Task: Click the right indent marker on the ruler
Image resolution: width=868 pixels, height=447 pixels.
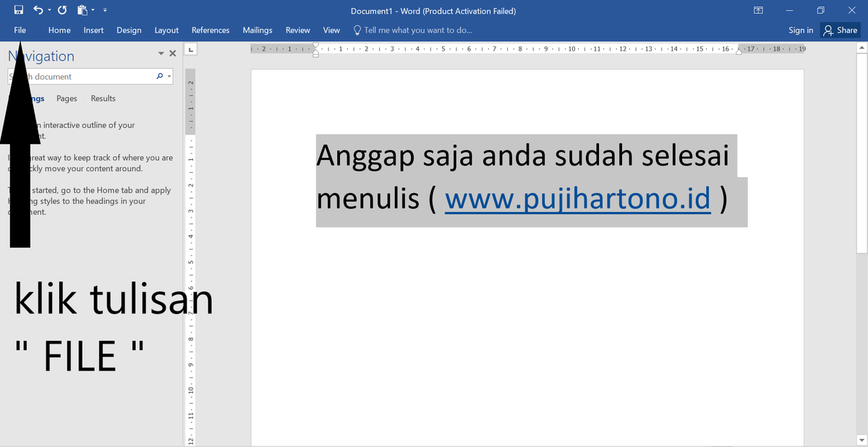Action: pos(739,51)
